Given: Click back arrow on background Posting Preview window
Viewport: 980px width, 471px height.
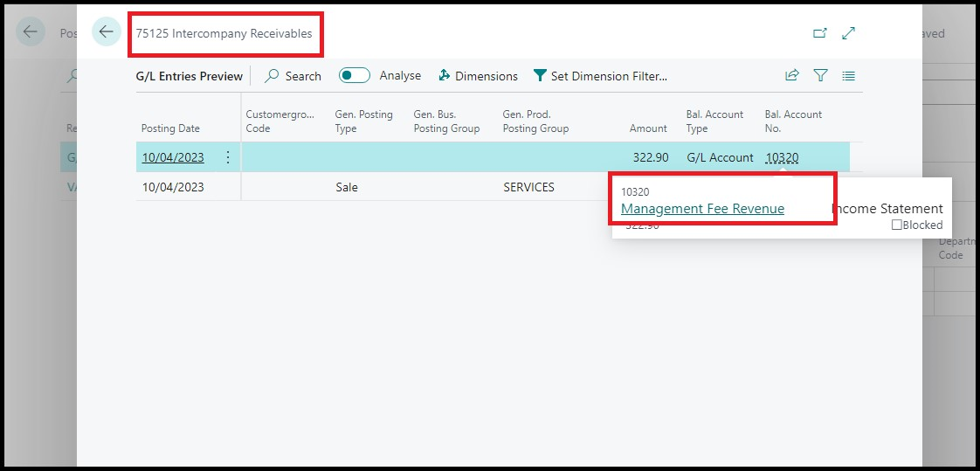Looking at the screenshot, I should (31, 32).
